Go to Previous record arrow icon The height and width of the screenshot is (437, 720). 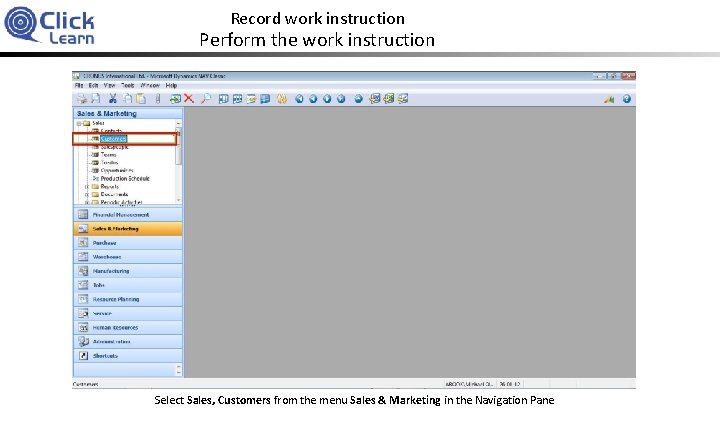coord(313,99)
